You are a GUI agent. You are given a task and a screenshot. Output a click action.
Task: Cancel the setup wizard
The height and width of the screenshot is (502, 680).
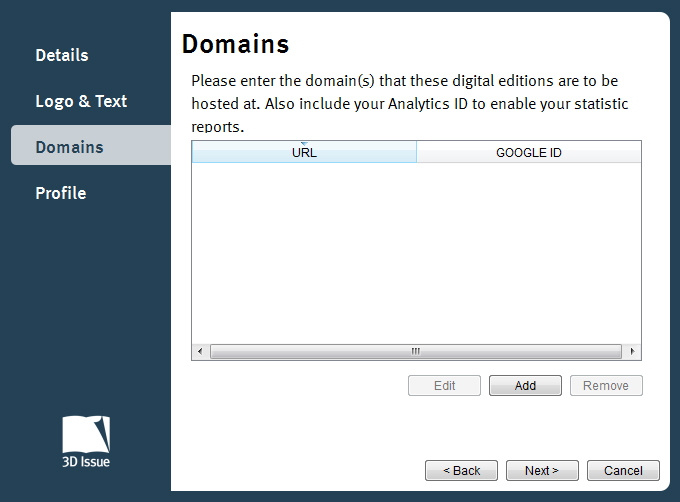pos(623,470)
